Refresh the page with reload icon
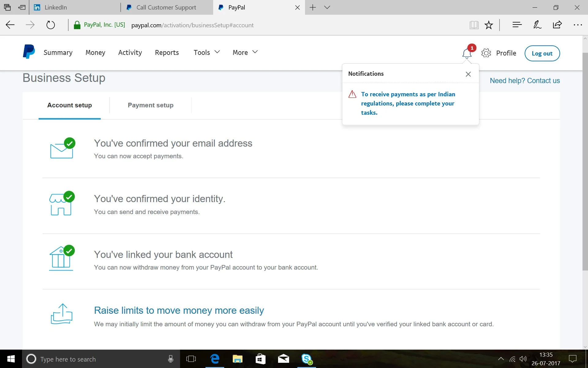Image resolution: width=588 pixels, height=368 pixels. pos(51,25)
